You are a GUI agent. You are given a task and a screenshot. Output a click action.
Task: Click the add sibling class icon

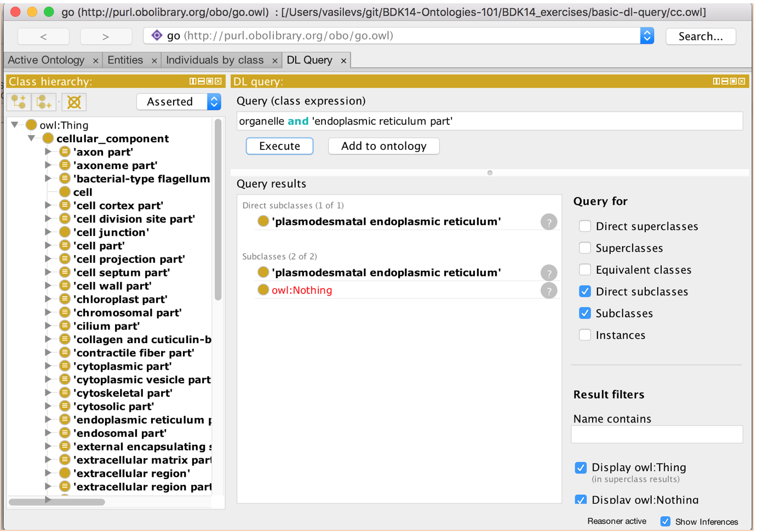(44, 102)
